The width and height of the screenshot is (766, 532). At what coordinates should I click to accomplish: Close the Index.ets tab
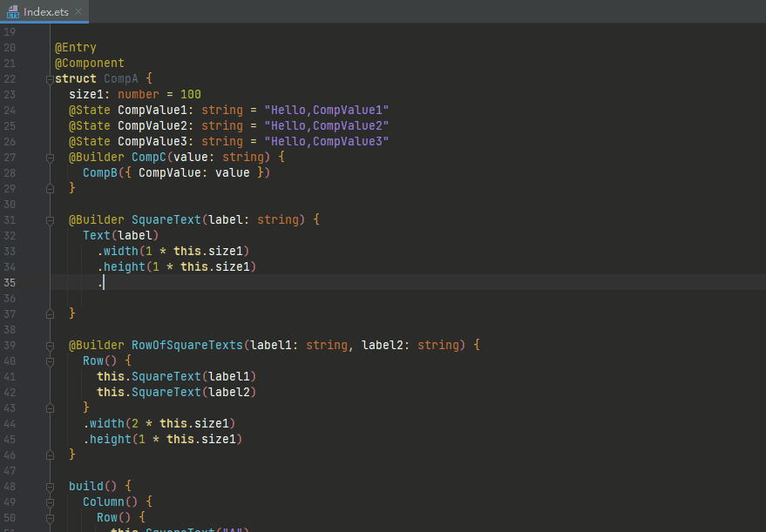[78, 11]
